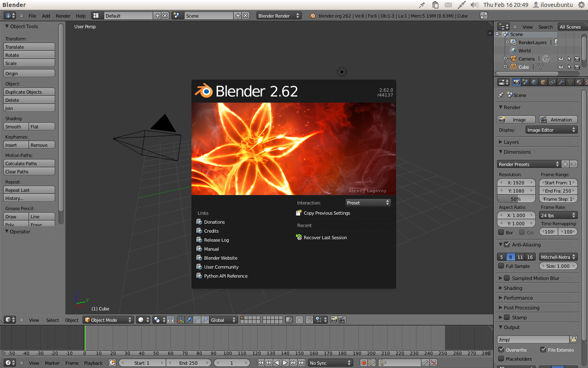This screenshot has width=588, height=368.
Task: Open the Object Mode dropdown
Action: pyautogui.click(x=108, y=320)
